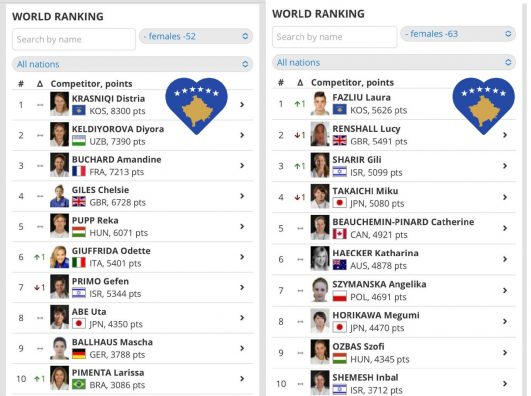Open the females -52 category dropdown
531x396 pixels.
(196, 36)
